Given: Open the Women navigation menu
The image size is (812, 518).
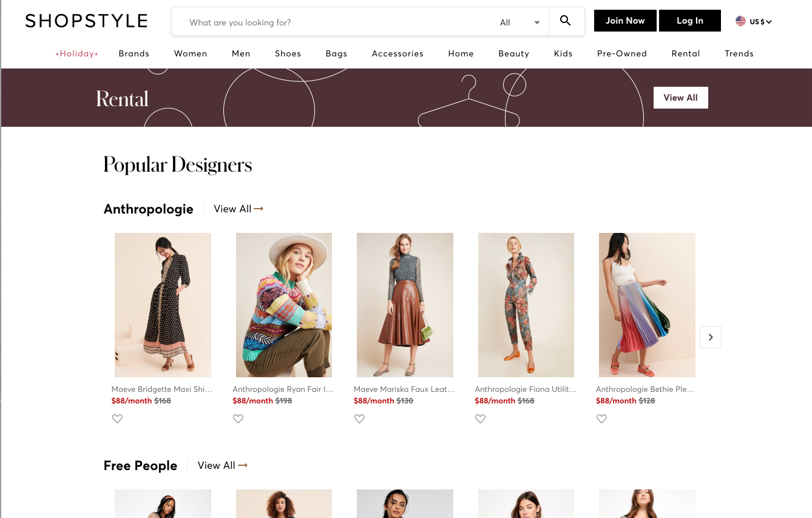Looking at the screenshot, I should (191, 53).
